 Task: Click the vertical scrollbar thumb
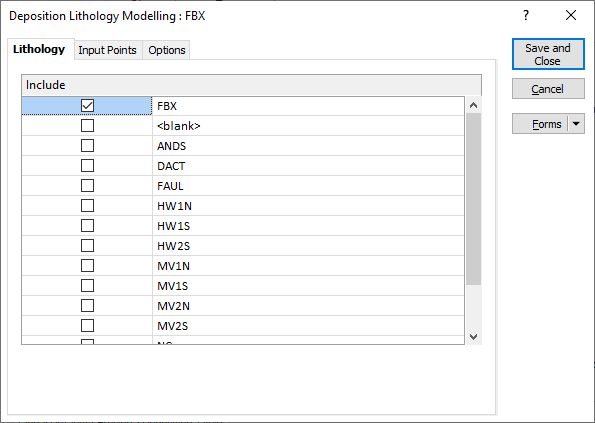[473, 199]
